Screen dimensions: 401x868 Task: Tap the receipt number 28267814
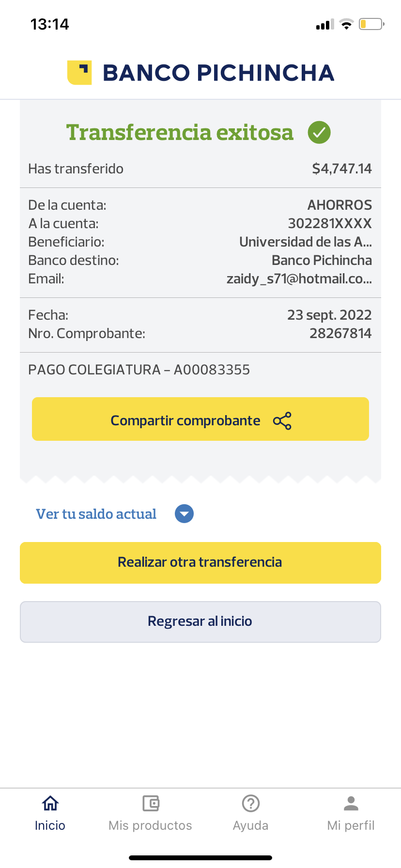[340, 333]
